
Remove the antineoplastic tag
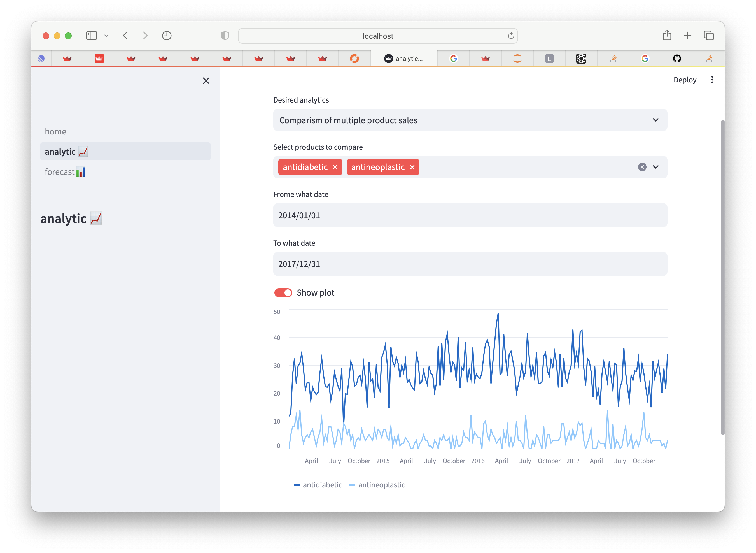412,167
